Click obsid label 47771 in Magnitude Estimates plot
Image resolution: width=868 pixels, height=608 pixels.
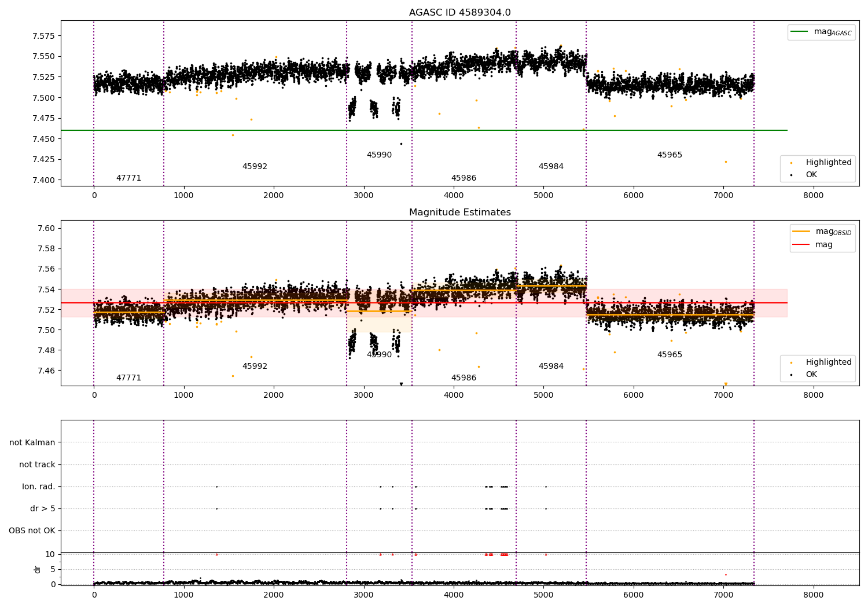click(128, 378)
